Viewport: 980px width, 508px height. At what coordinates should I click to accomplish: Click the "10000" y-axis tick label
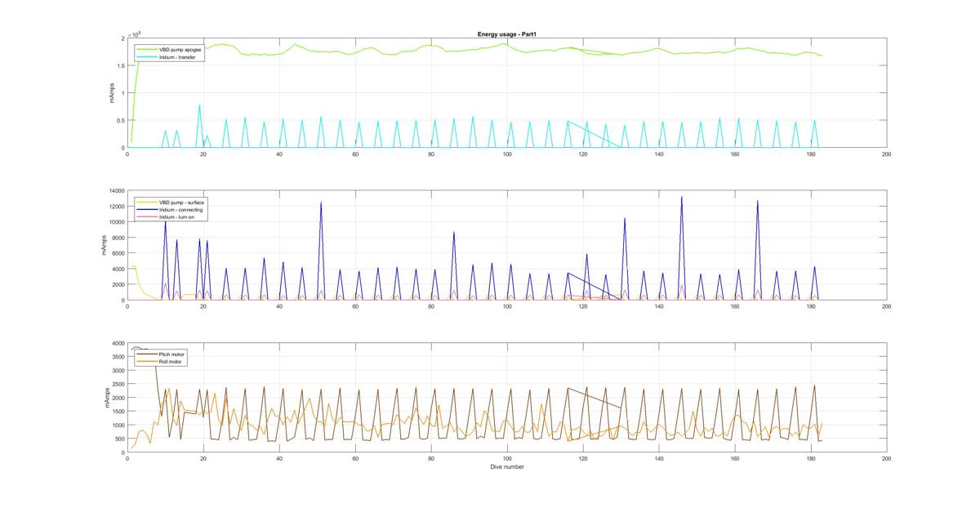click(115, 222)
